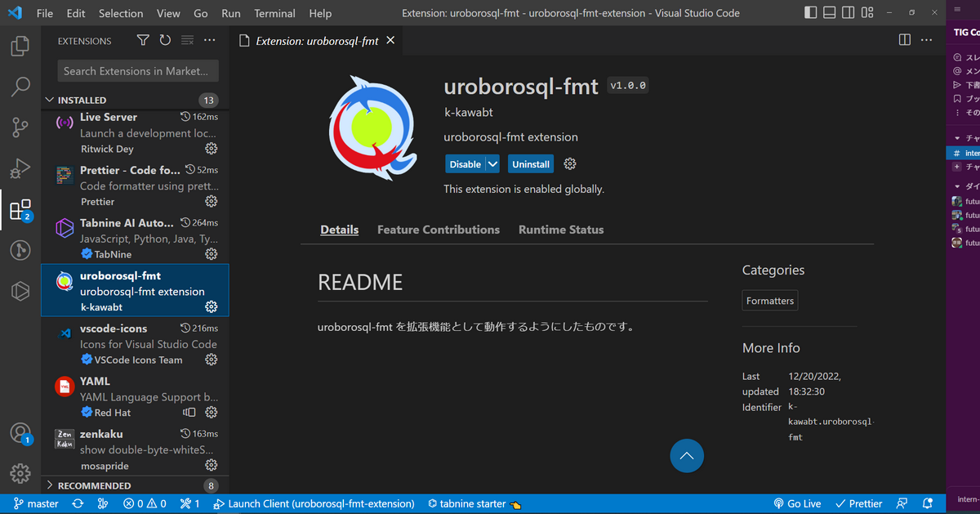Select vscode-icons in extensions list
The image size is (980, 514).
(135, 343)
